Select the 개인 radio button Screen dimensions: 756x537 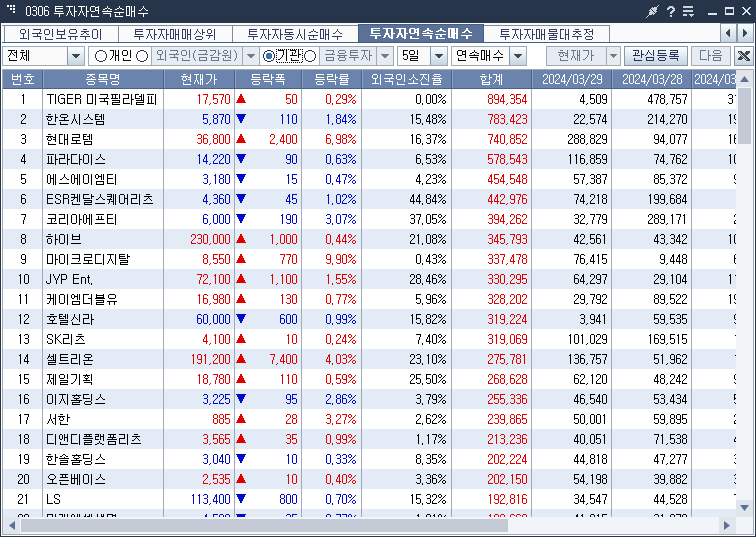pos(100,56)
